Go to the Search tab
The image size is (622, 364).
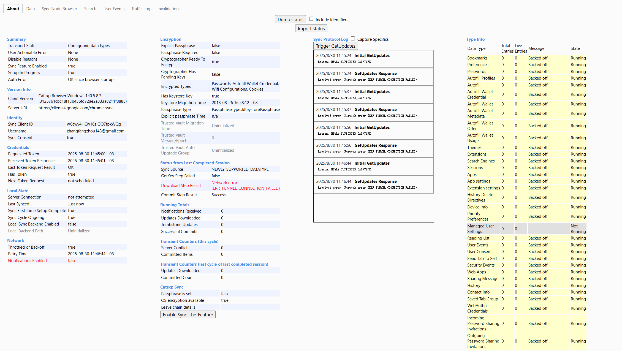[x=90, y=9]
